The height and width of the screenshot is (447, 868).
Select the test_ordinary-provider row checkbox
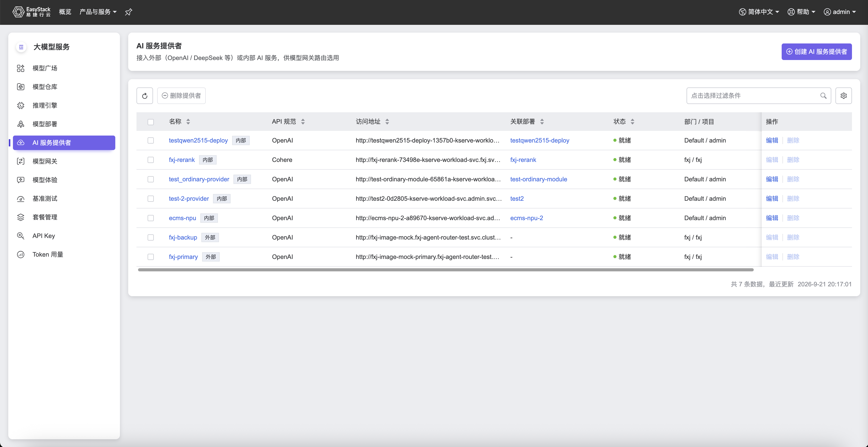151,179
